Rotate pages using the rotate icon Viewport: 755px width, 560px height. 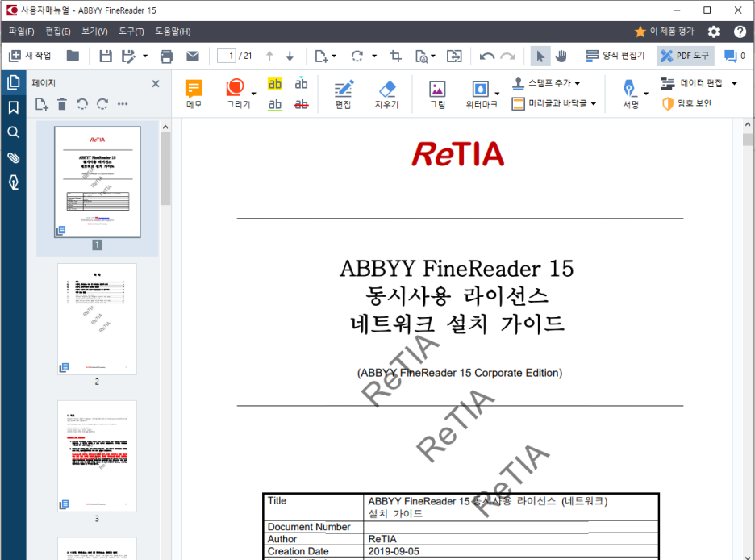click(357, 56)
